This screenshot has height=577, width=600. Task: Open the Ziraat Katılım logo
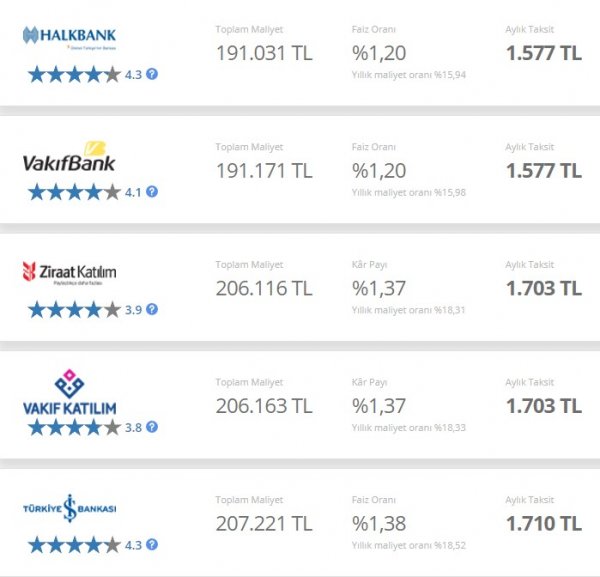(69, 272)
